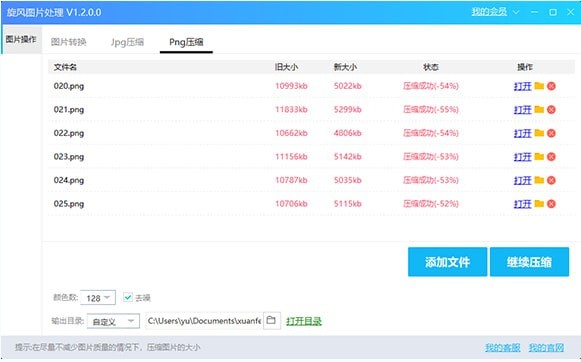The width and height of the screenshot is (581, 362).
Task: Select file name 025.png
Action: [69, 204]
